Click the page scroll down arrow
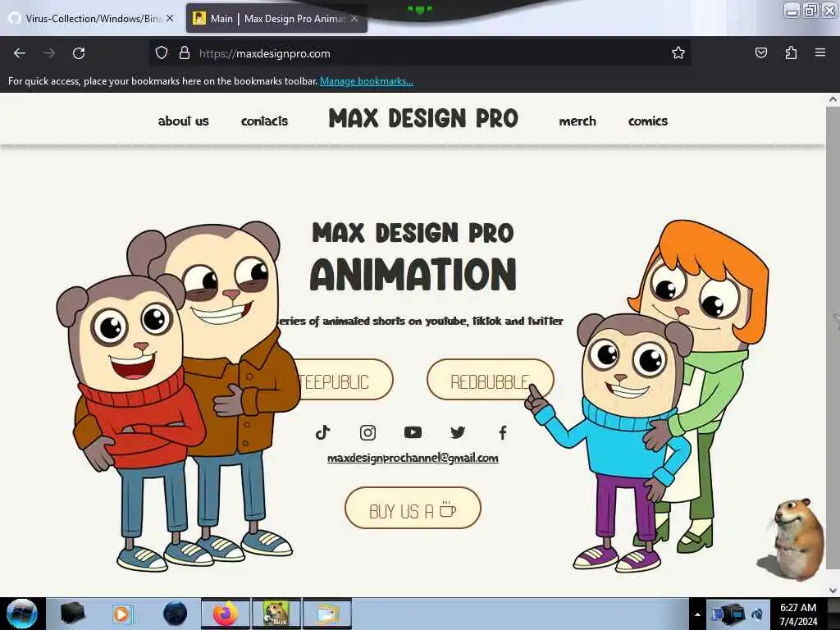The width and height of the screenshot is (840, 630). [x=833, y=590]
